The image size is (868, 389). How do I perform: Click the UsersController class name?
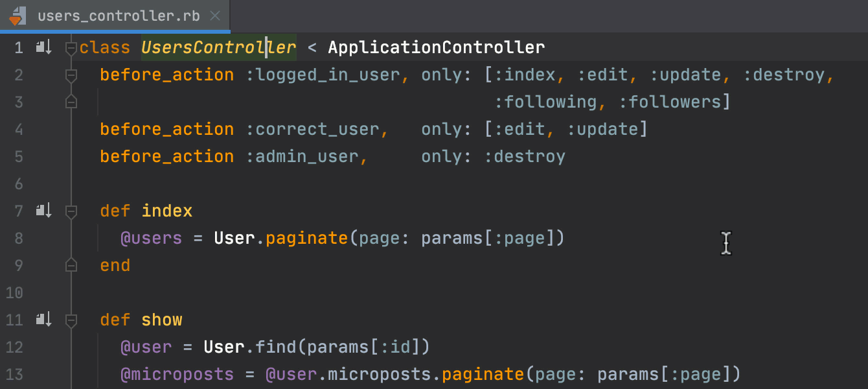click(x=218, y=47)
